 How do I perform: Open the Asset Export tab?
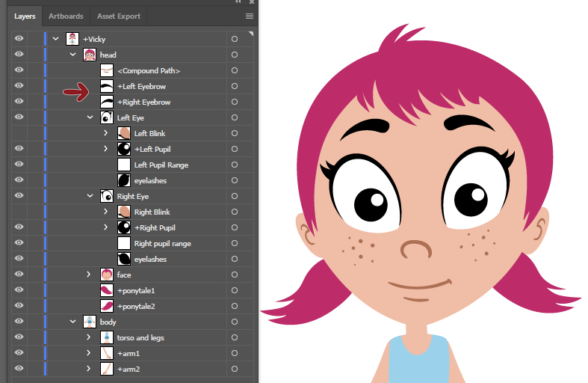point(118,16)
